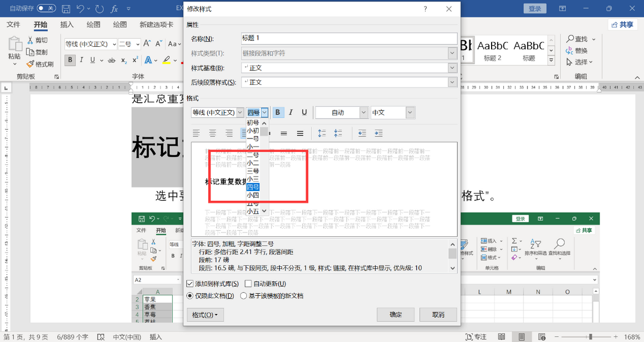Click the center align icon in dialog

(x=213, y=133)
